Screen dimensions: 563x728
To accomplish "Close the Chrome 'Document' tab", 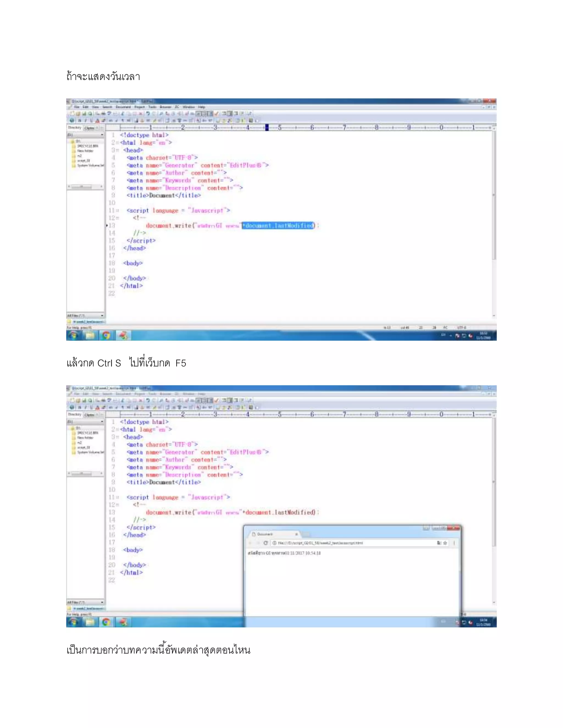I will coord(296,534).
